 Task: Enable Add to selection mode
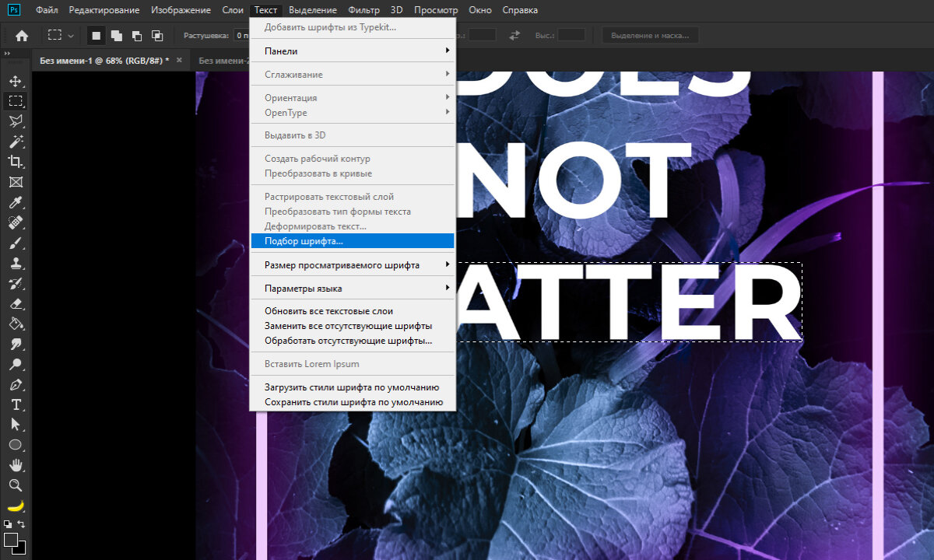coord(117,35)
